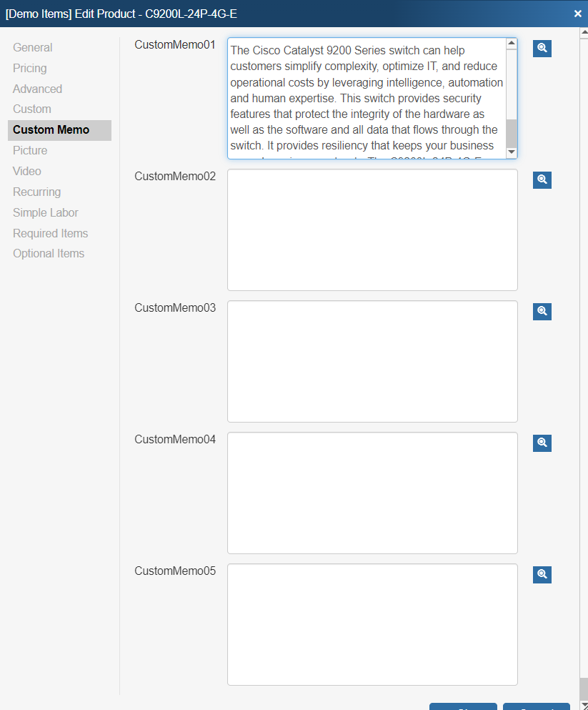Screen dimensions: 588x710
Task: Go to the Advanced section
Action: point(38,89)
